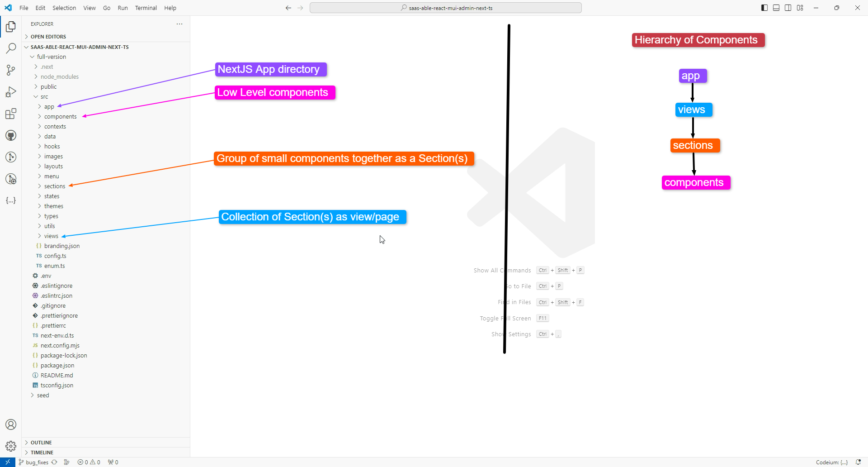The width and height of the screenshot is (868, 467).
Task: Click the ports forwarded indicator in status bar
Action: [113, 462]
